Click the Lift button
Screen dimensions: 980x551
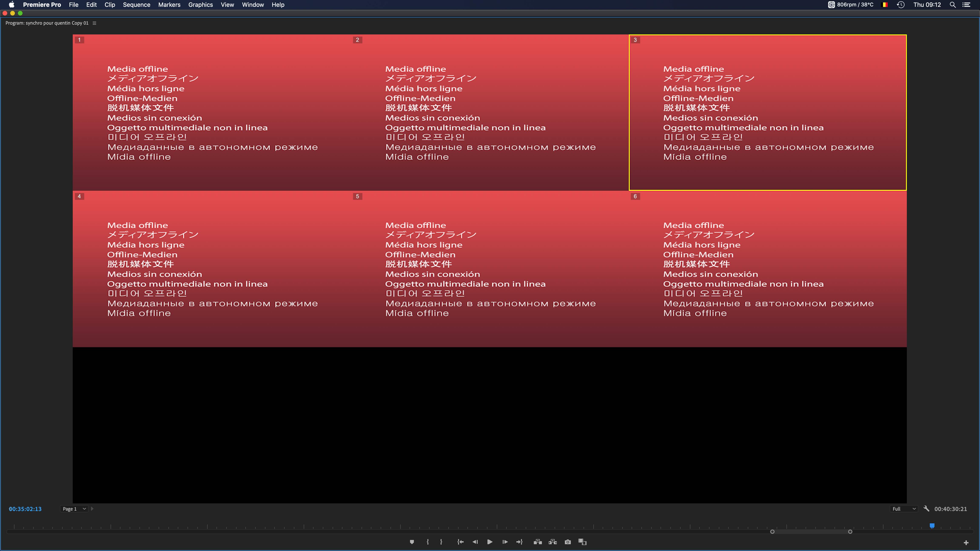pos(538,542)
